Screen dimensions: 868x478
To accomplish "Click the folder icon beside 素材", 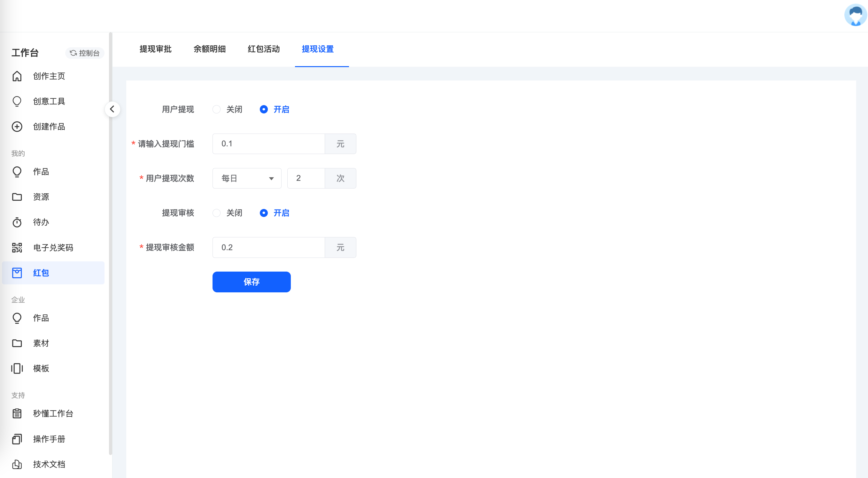I will click(17, 343).
